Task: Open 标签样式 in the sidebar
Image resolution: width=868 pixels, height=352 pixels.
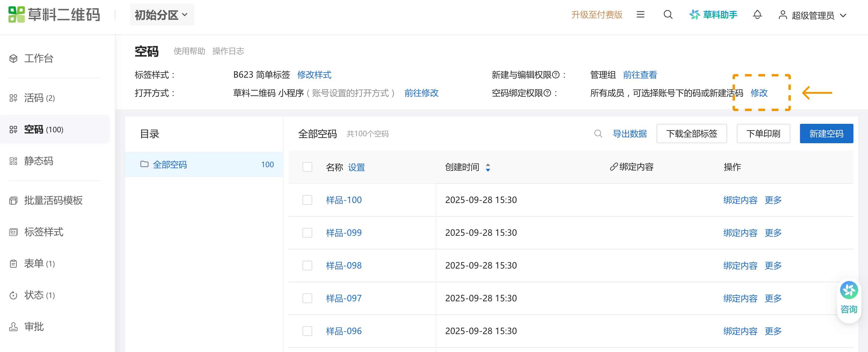Action: 43,232
